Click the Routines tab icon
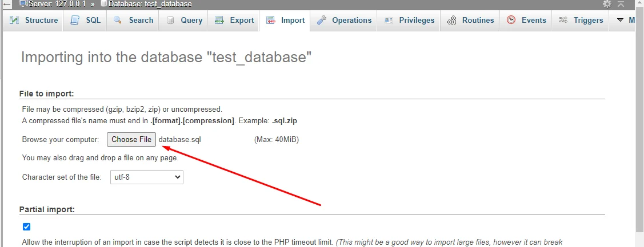 (451, 21)
